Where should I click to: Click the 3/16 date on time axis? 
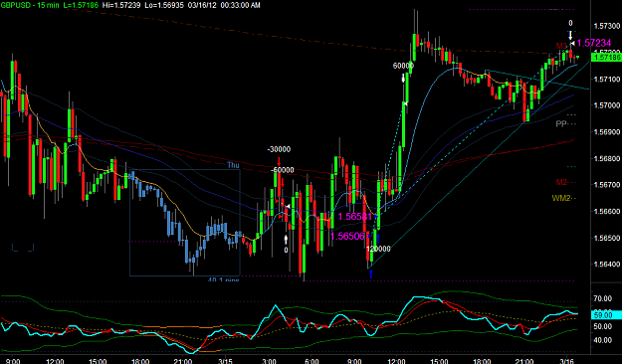pyautogui.click(x=566, y=361)
